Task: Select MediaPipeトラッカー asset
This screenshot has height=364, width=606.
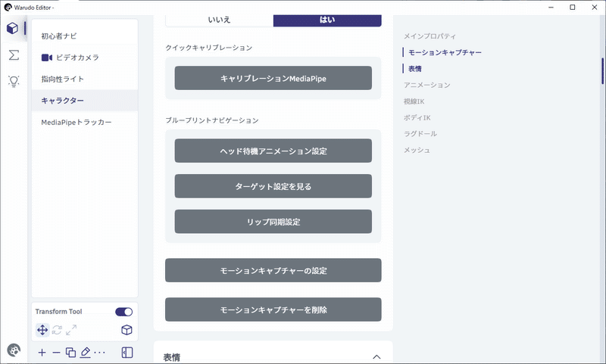Action: coord(85,123)
